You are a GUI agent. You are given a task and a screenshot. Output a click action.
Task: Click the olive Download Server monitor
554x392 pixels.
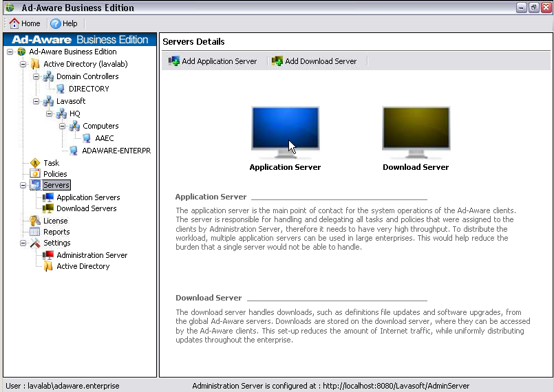click(x=416, y=132)
